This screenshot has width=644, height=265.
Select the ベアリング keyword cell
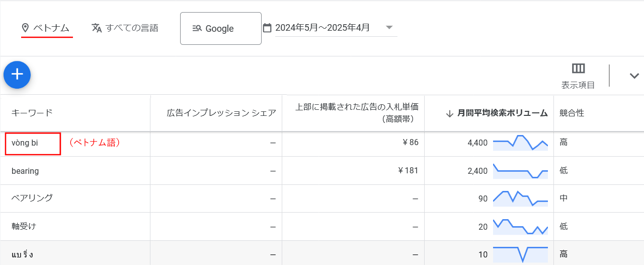[x=32, y=198]
